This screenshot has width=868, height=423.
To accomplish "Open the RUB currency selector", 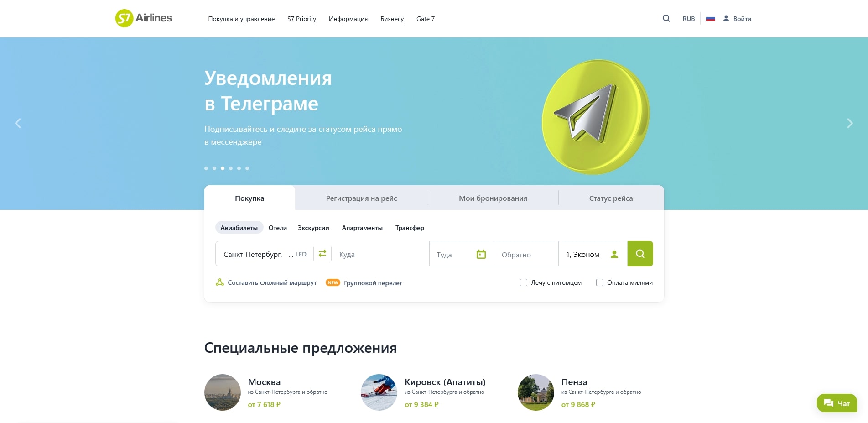I will tap(688, 18).
